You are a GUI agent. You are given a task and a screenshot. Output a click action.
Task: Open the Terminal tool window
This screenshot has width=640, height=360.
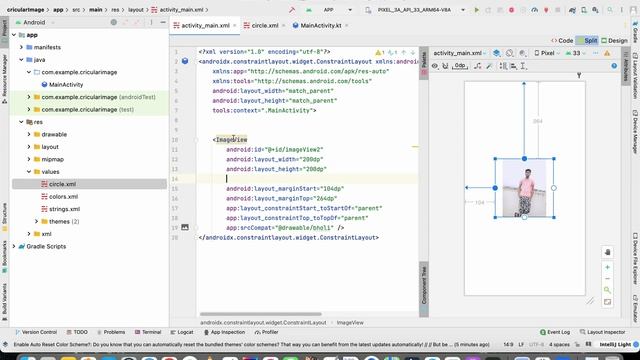(x=148, y=332)
